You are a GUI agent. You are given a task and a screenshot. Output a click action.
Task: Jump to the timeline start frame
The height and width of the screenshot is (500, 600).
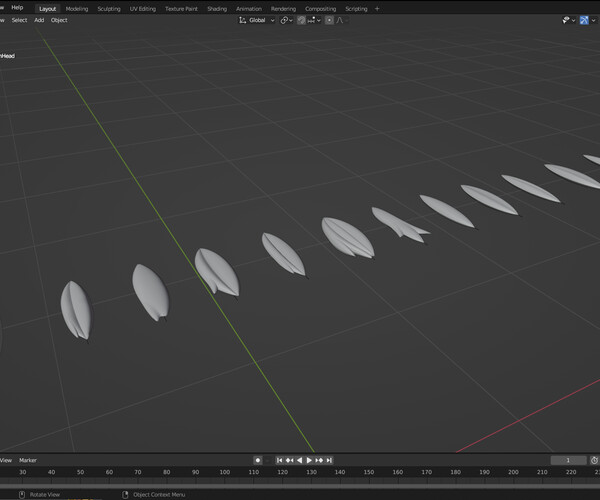[280, 460]
